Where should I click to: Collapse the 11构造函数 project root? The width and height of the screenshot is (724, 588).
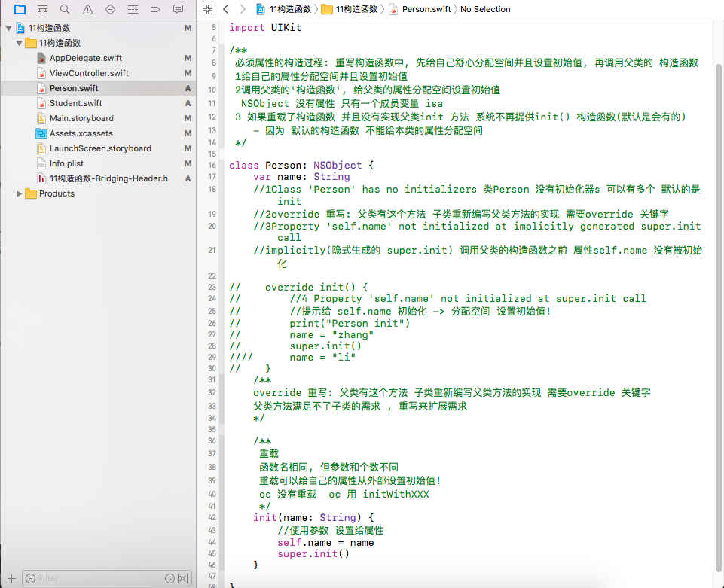pos(8,28)
